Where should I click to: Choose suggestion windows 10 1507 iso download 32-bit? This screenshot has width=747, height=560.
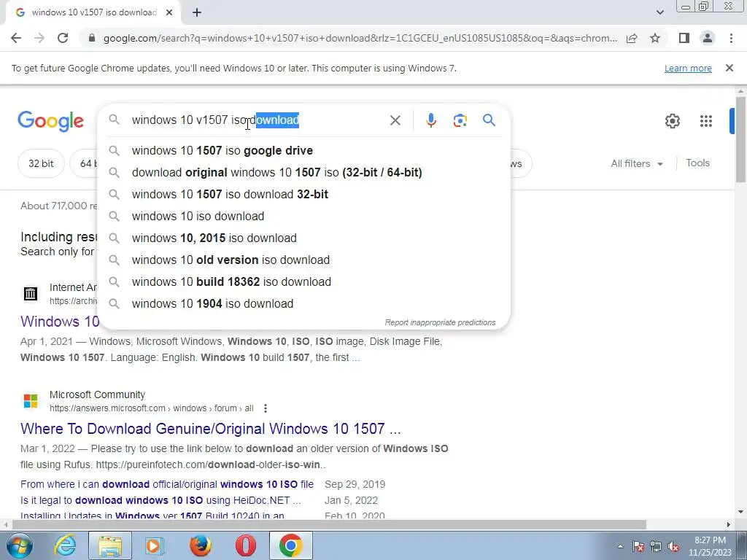tap(303, 194)
